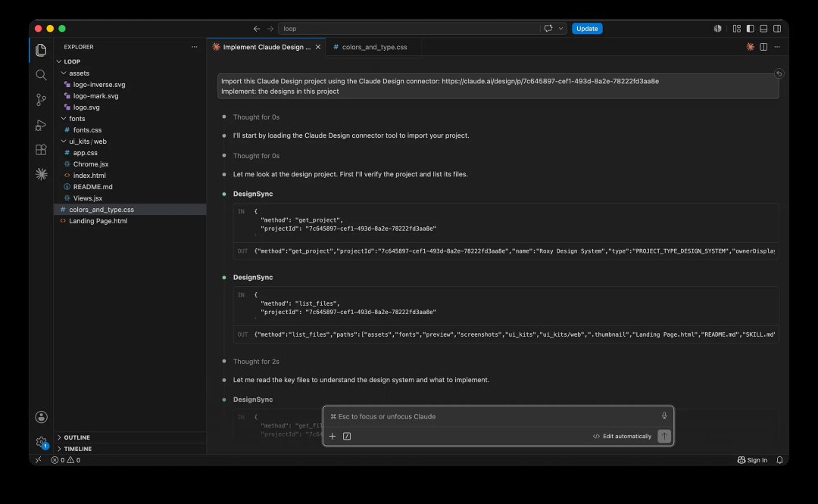Open editor More Actions ellipsis

point(777,47)
